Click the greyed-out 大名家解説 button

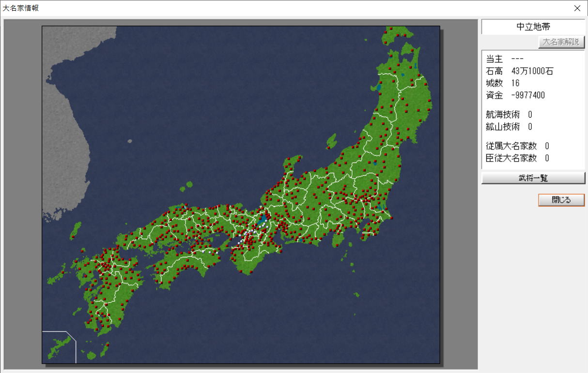point(561,42)
